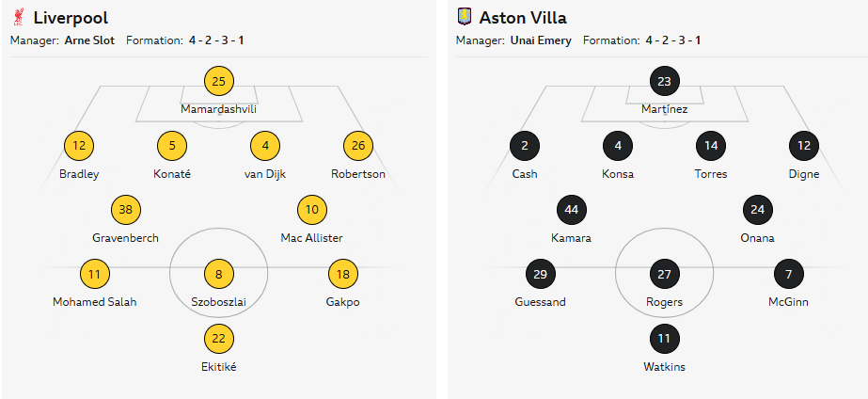Click van Dijk's number 4 badge

[x=265, y=146]
